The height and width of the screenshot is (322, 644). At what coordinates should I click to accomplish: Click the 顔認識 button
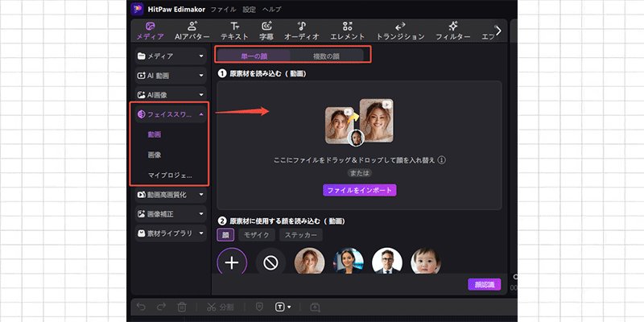click(x=485, y=285)
